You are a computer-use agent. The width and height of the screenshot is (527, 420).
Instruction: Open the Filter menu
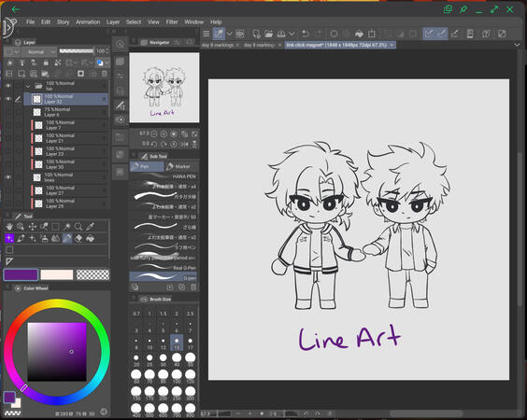point(172,21)
